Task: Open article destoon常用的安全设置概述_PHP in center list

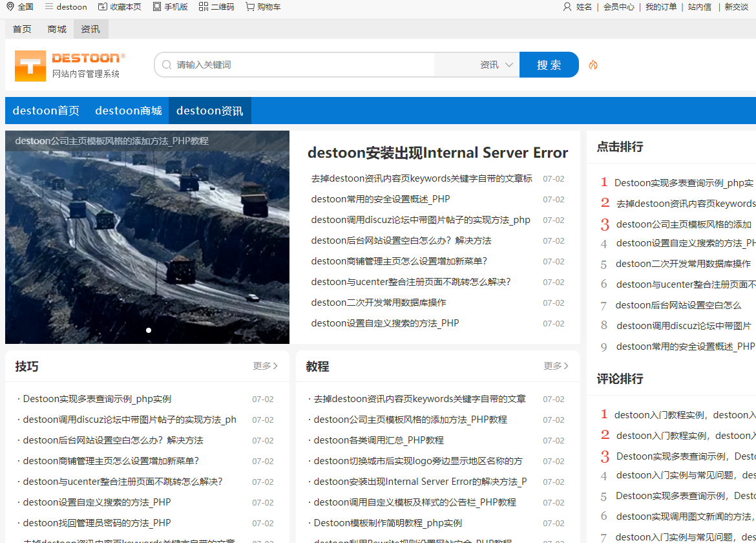Action: [x=381, y=199]
